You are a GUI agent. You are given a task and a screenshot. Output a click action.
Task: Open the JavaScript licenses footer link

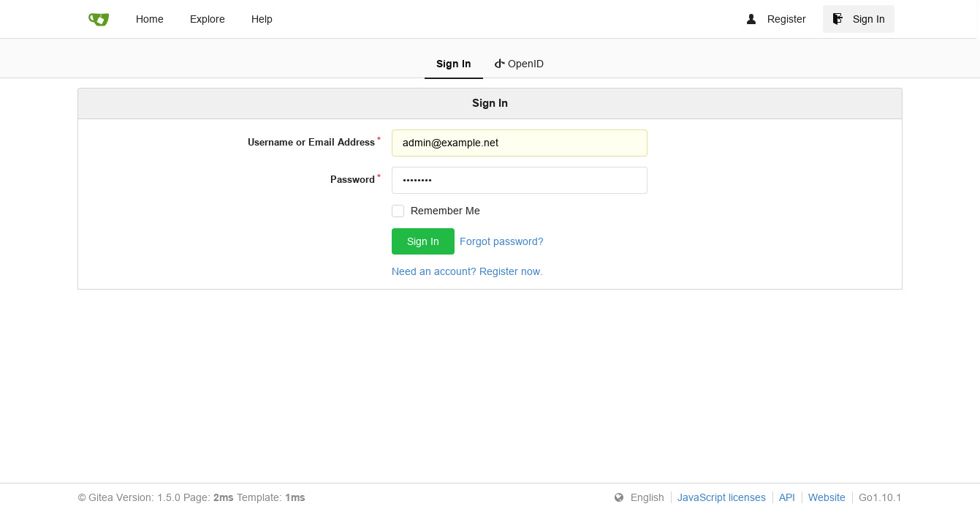(x=721, y=497)
